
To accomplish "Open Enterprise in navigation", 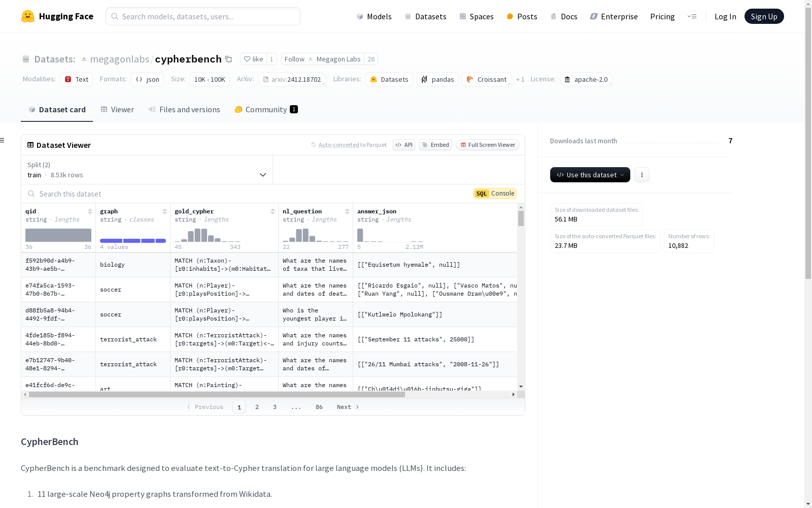I will click(614, 16).
